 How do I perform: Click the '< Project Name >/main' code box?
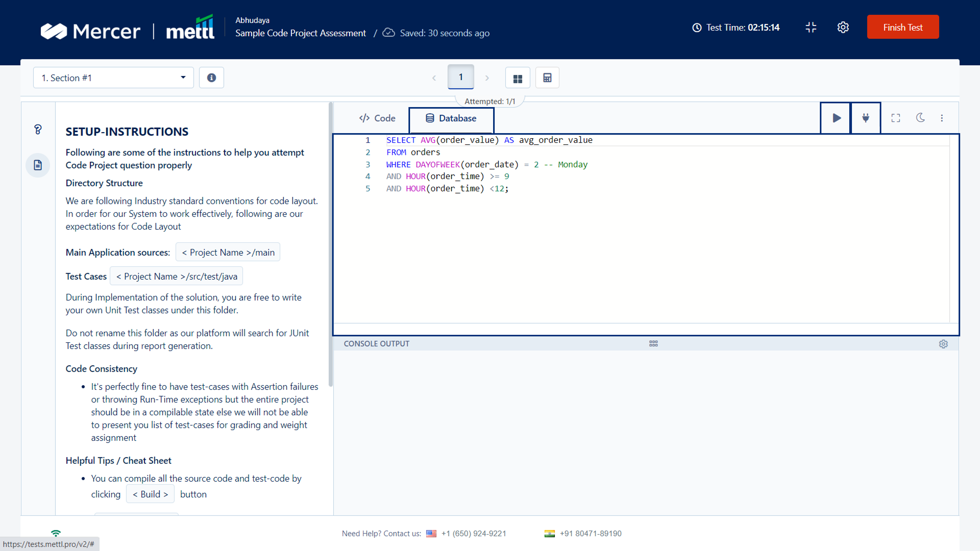(x=228, y=252)
